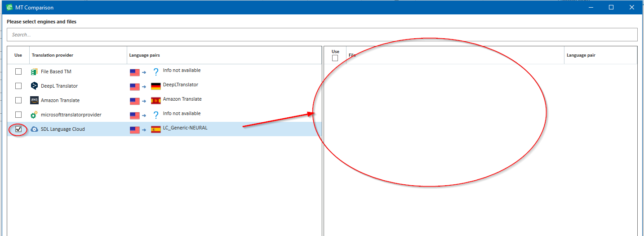Screen dimensions: 644x236
Task: Toggle the select-all Use checkbox in files panel
Action: tap(335, 58)
